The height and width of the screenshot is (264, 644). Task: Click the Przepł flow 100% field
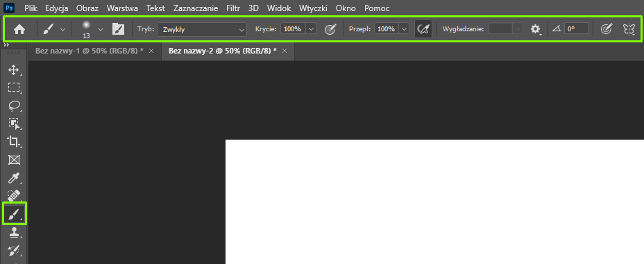pos(386,29)
